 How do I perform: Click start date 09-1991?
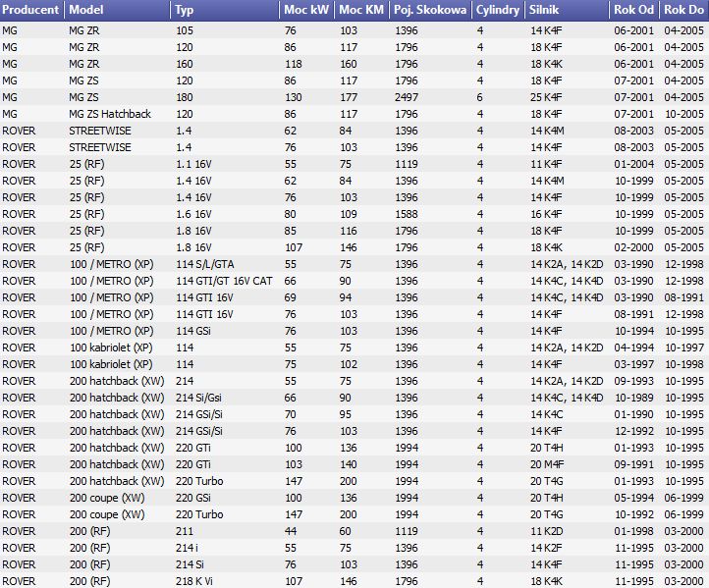(x=634, y=464)
